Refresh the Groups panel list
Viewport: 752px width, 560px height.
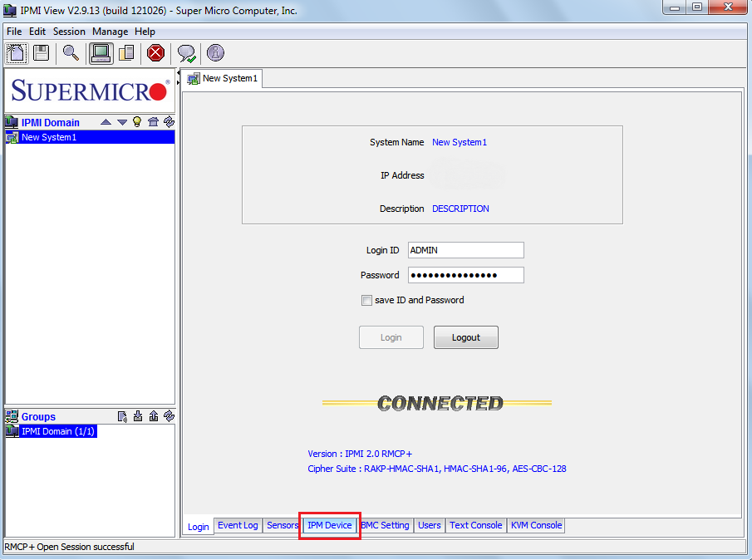[169, 416]
